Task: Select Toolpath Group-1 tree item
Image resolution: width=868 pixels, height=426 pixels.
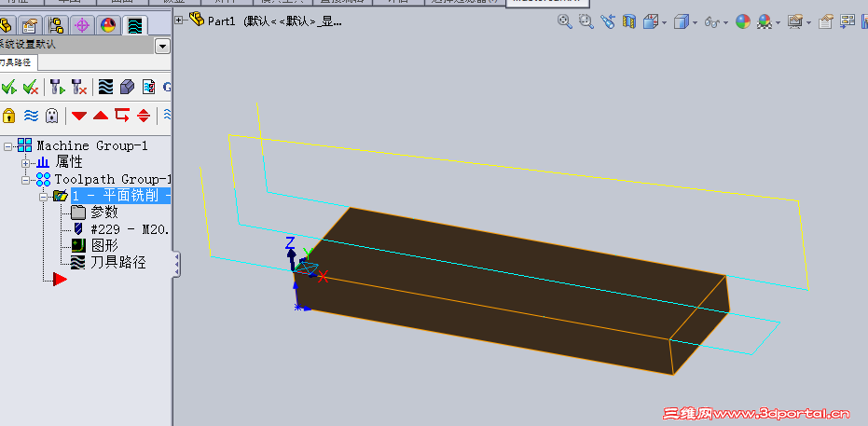Action: click(x=113, y=179)
